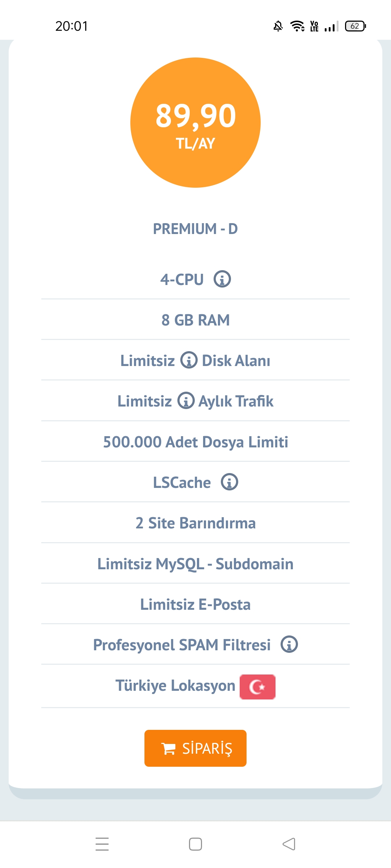
Task: Click the SİPARİŞ order button
Action: [x=195, y=748]
